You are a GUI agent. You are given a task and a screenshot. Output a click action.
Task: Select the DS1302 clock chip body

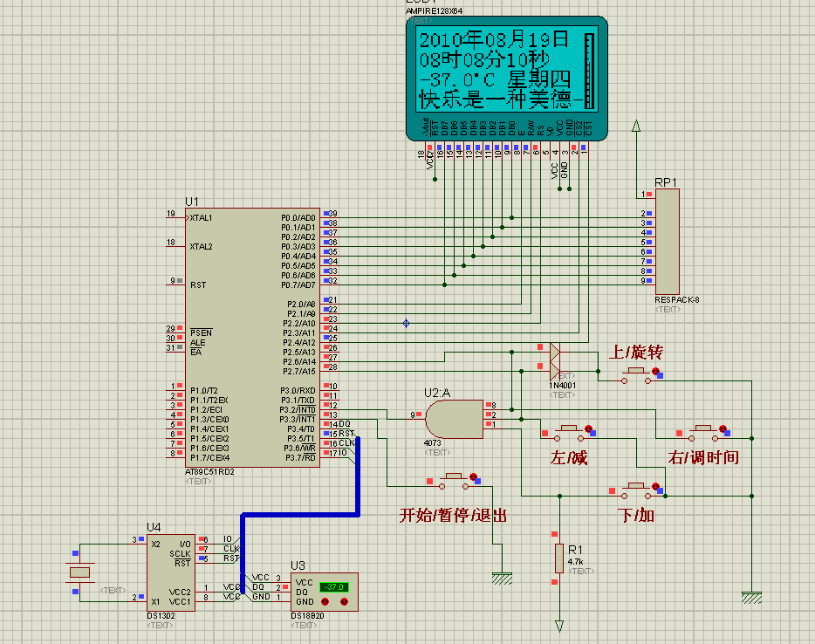click(170, 572)
